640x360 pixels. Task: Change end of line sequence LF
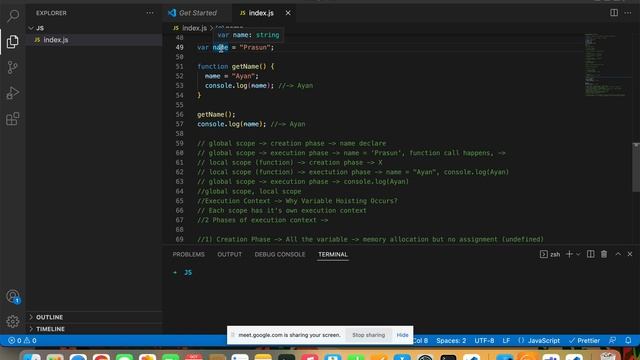pos(506,340)
